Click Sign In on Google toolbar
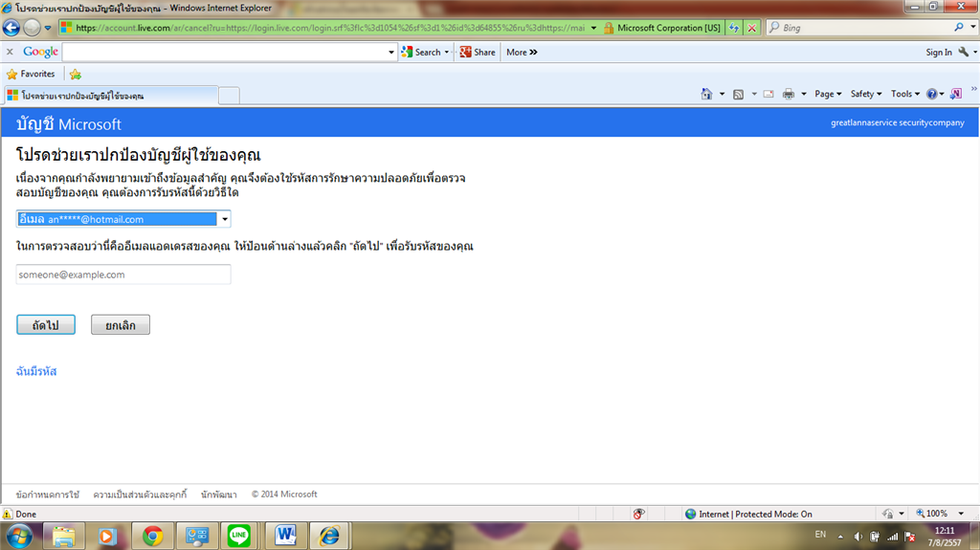 [x=939, y=53]
